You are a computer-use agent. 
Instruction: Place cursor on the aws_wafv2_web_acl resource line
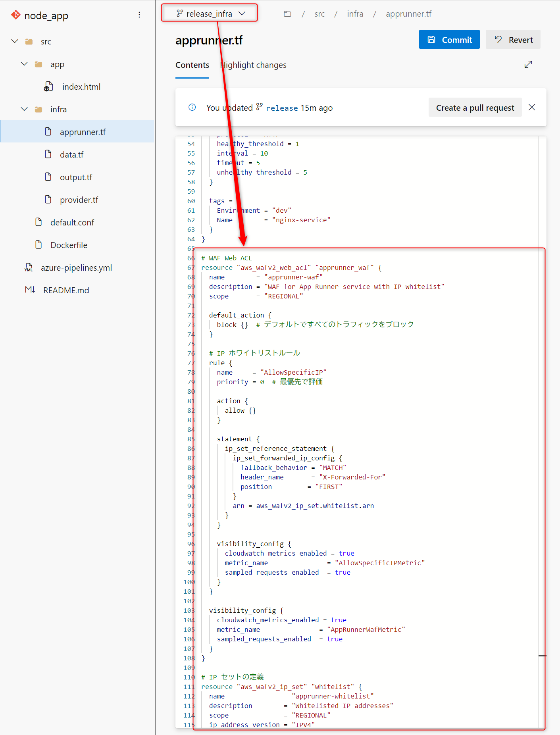click(291, 267)
